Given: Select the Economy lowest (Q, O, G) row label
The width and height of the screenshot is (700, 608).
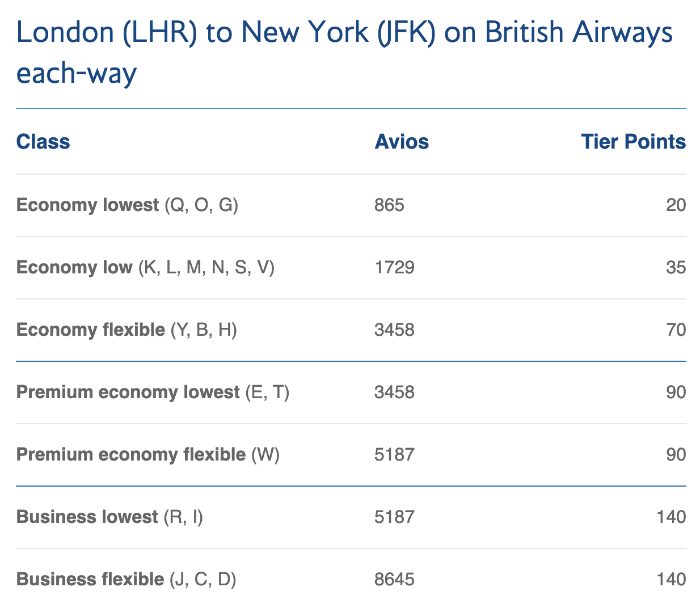Looking at the screenshot, I should pyautogui.click(x=127, y=205).
